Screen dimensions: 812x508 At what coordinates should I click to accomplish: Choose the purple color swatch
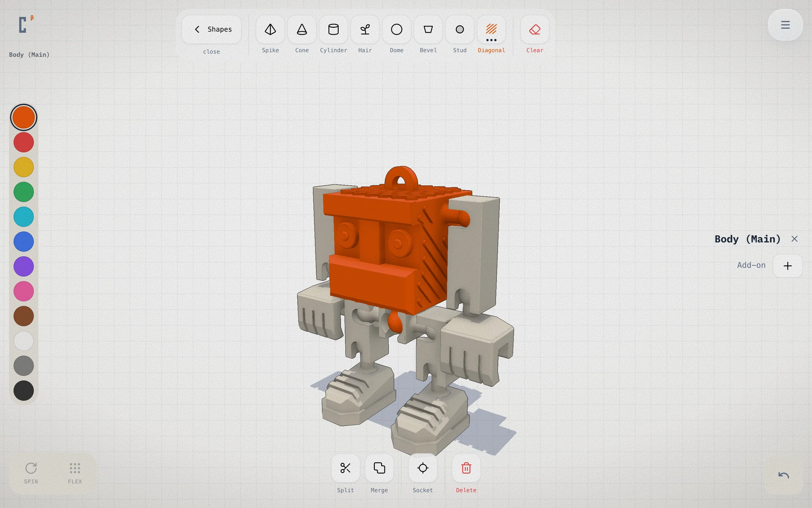point(24,267)
